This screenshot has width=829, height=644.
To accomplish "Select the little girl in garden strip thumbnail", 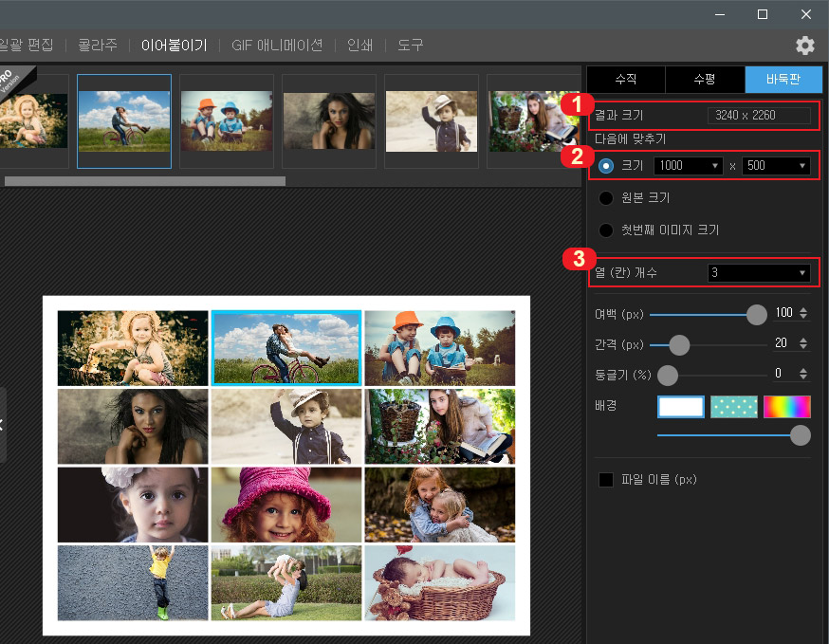I will [x=34, y=121].
